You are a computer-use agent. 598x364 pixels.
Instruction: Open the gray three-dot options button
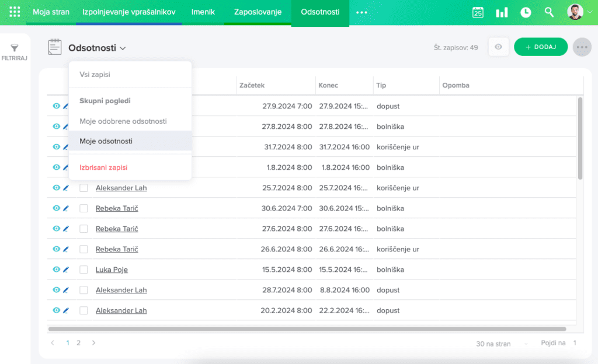point(582,47)
